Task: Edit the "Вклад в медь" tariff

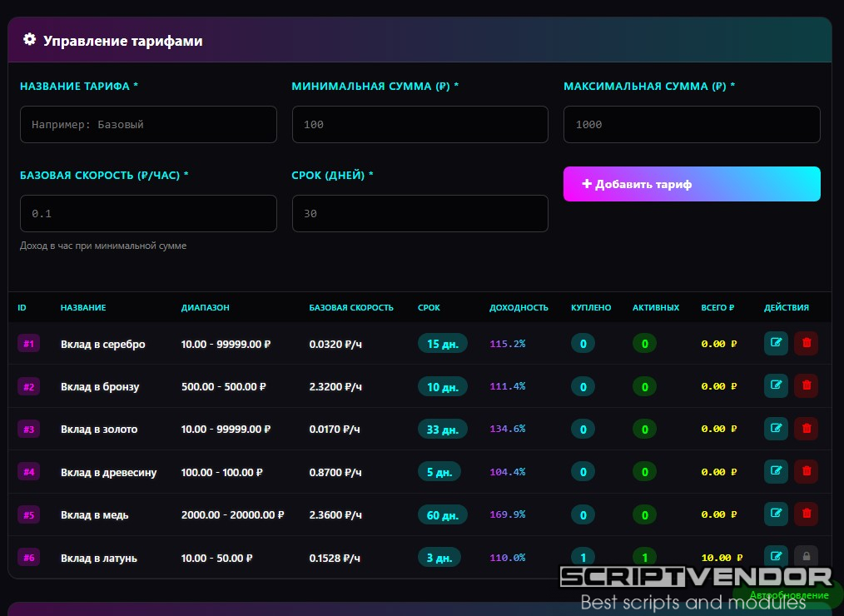Action: click(776, 514)
